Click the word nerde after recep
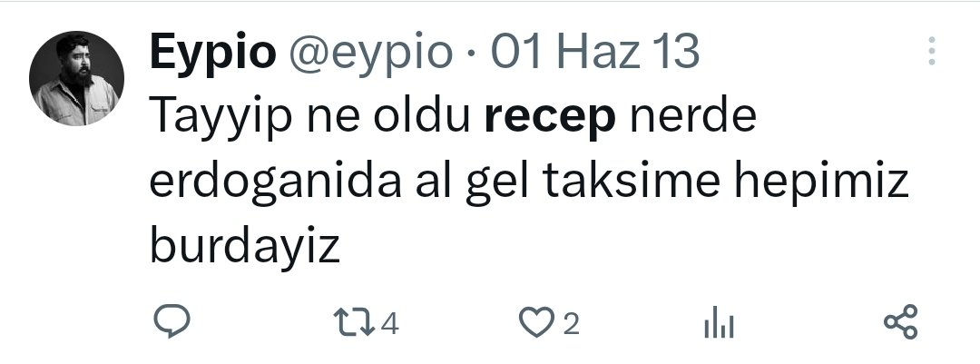 tap(692, 116)
